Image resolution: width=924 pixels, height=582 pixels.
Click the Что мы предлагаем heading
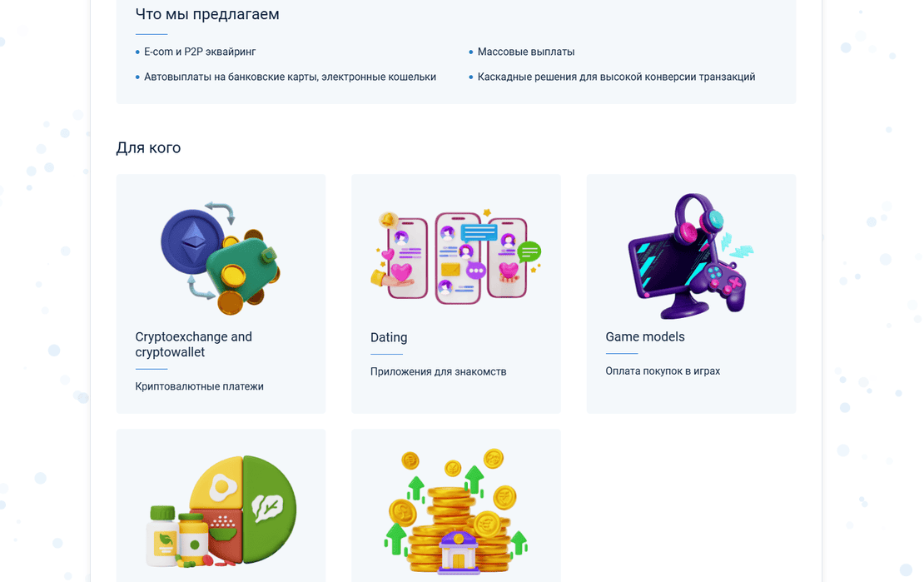pos(206,14)
